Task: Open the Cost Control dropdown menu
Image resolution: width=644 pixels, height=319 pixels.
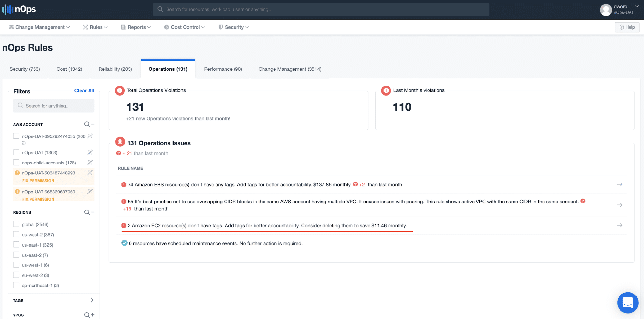Action: click(185, 27)
